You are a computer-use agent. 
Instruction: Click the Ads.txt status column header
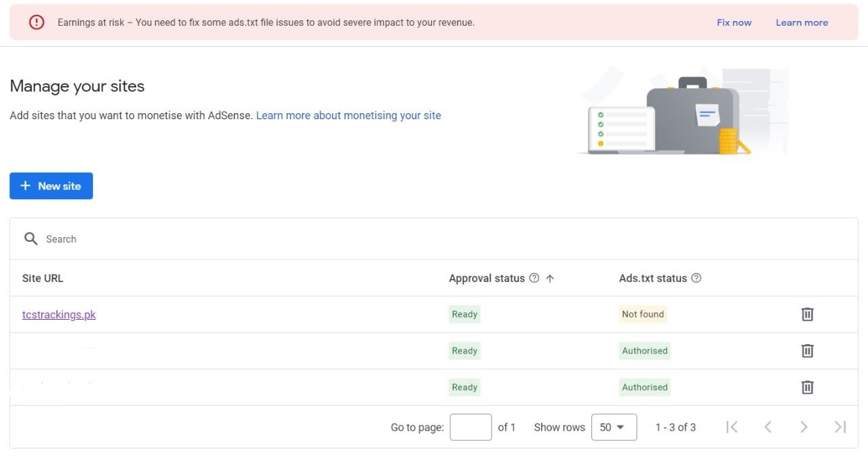click(x=653, y=278)
